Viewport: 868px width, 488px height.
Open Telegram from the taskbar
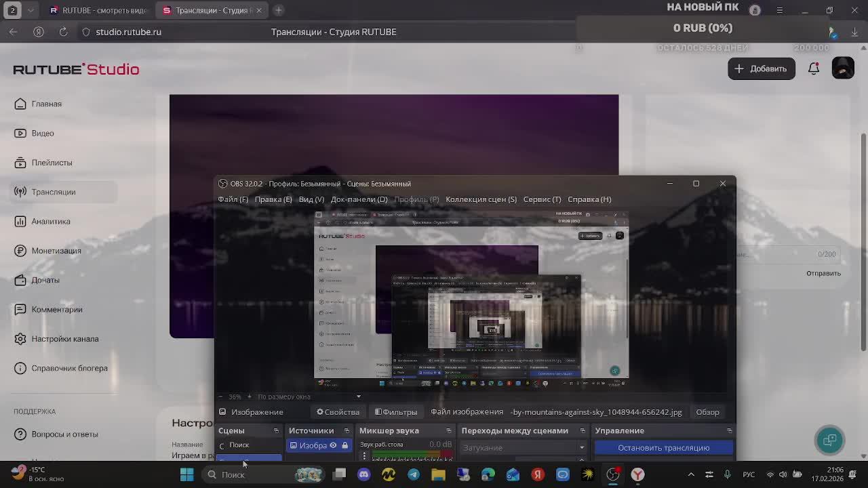point(414,474)
